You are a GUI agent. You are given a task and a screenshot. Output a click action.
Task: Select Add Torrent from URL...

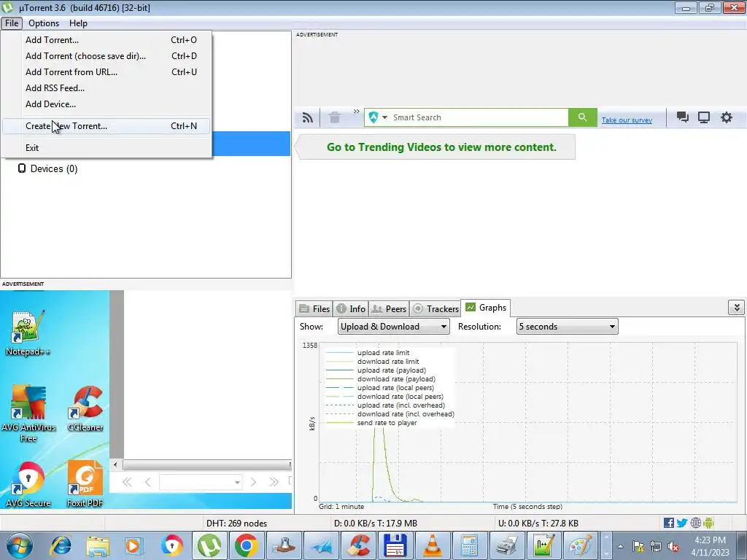(x=107, y=72)
